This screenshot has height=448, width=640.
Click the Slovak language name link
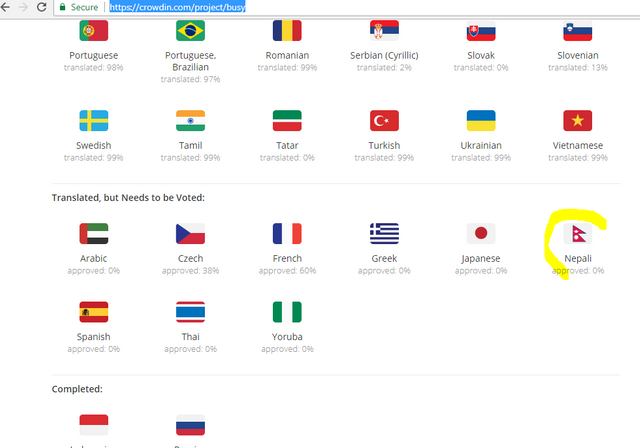click(481, 55)
